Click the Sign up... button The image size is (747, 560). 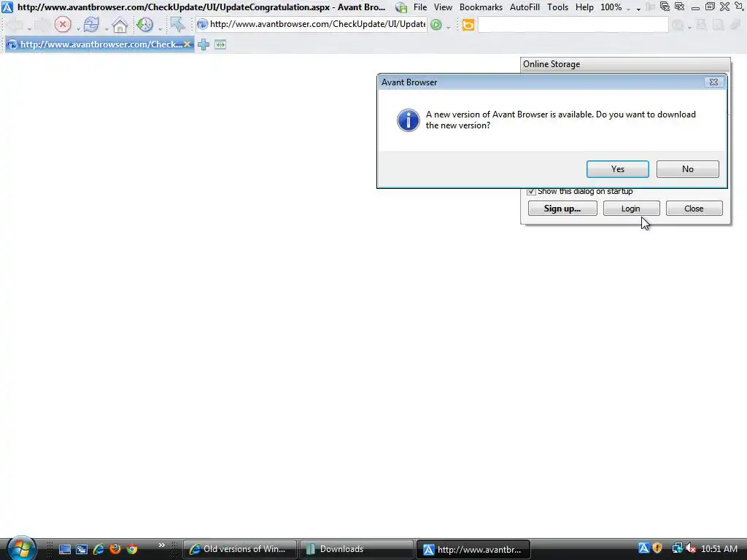tap(562, 209)
